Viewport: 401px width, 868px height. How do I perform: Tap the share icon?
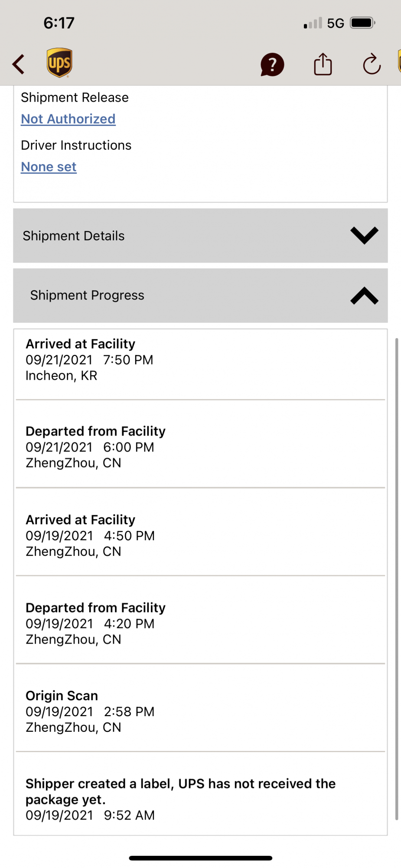[323, 64]
